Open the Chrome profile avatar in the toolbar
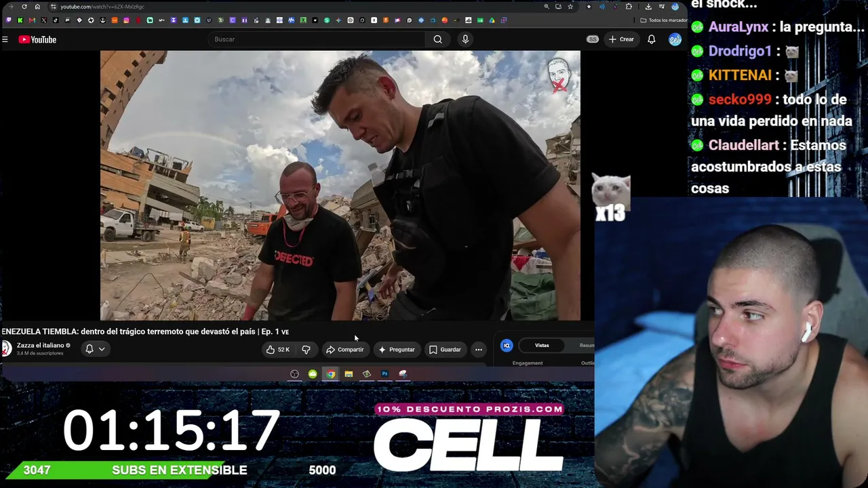The height and width of the screenshot is (488, 868). click(x=675, y=7)
